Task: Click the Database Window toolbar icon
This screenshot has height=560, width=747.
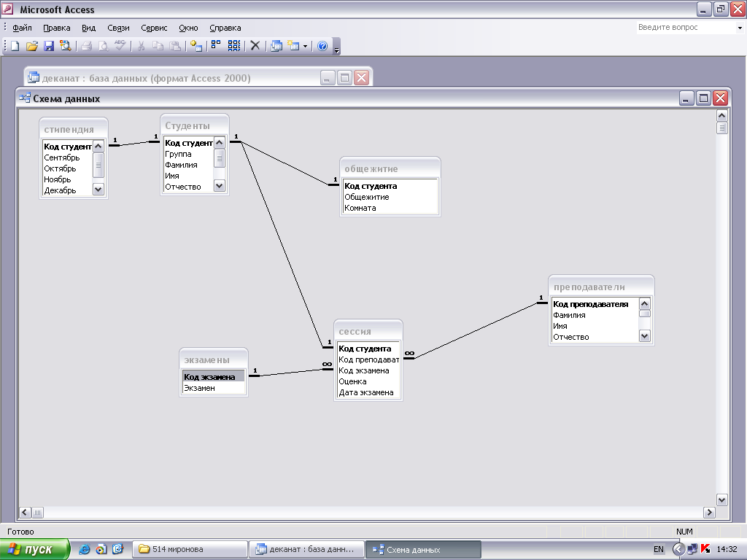Action: tap(276, 46)
